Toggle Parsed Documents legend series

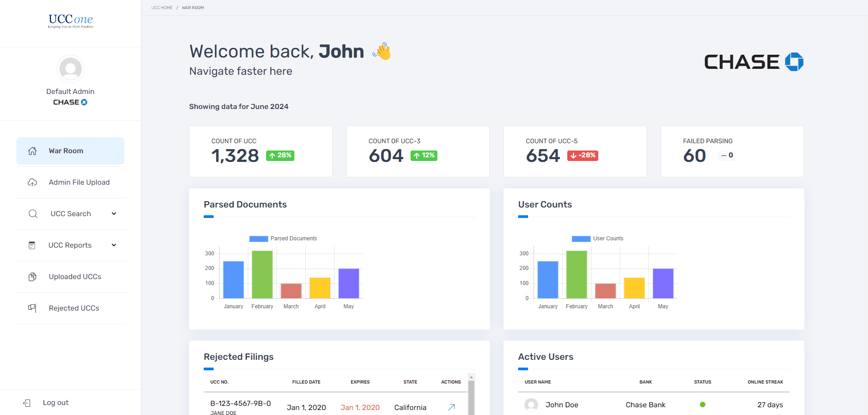click(x=283, y=239)
